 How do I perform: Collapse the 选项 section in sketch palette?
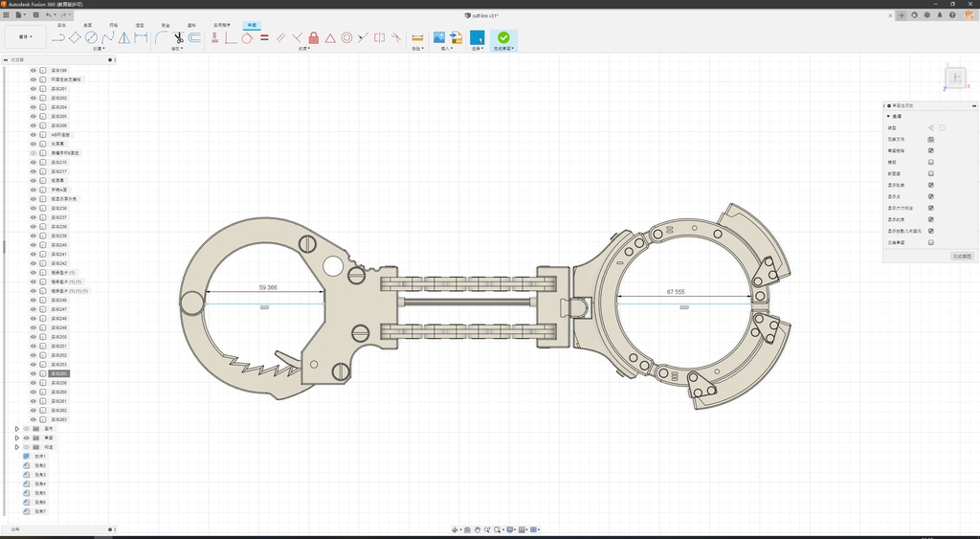[888, 116]
